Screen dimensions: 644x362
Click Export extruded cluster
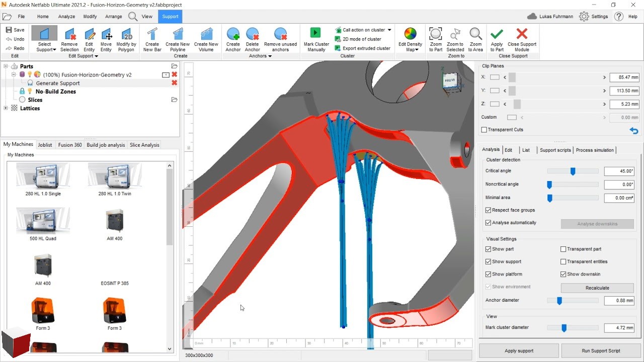[x=362, y=48]
